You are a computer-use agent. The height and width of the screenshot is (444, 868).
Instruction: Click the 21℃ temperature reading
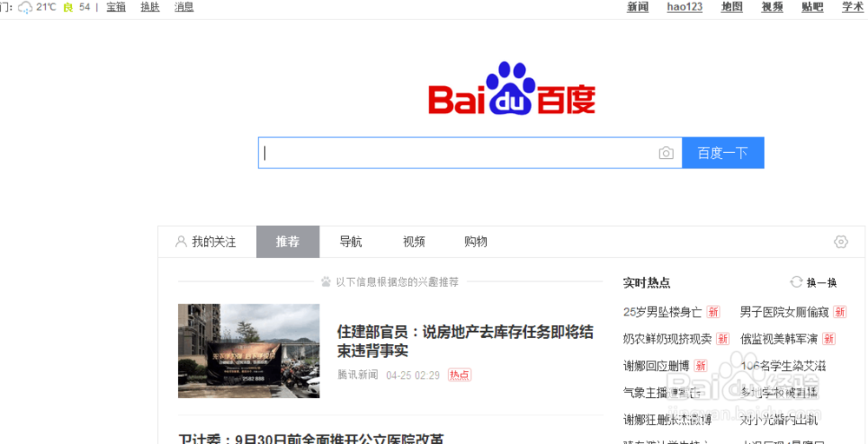click(x=46, y=7)
